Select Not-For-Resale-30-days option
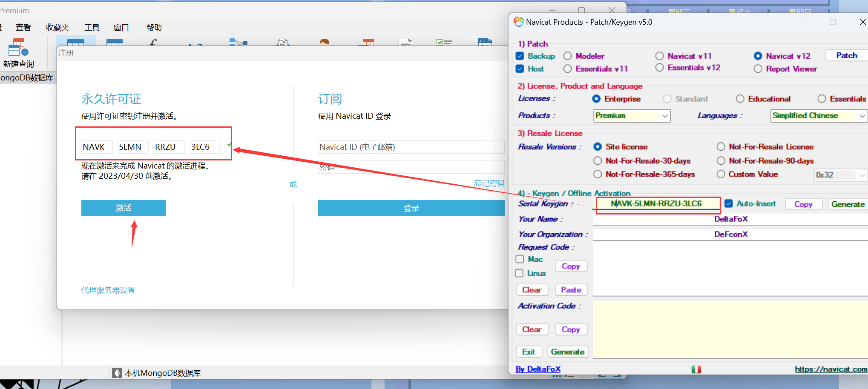This screenshot has height=389, width=868. coord(598,160)
